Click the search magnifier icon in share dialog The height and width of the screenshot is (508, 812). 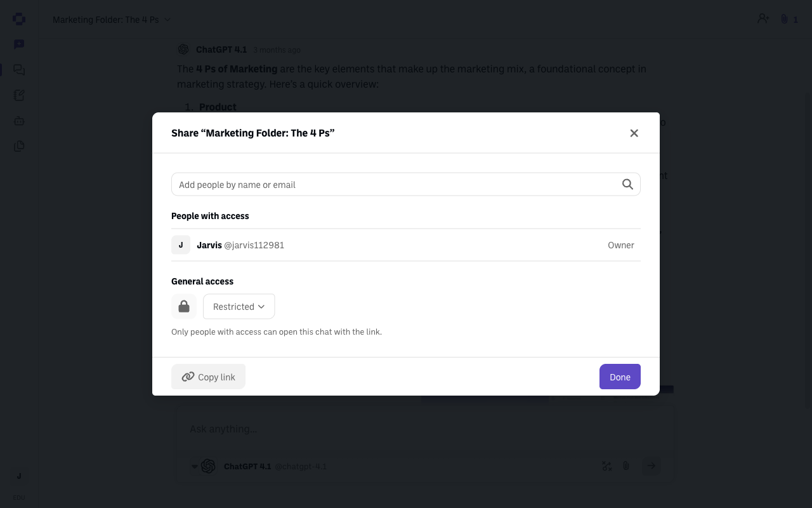(627, 184)
